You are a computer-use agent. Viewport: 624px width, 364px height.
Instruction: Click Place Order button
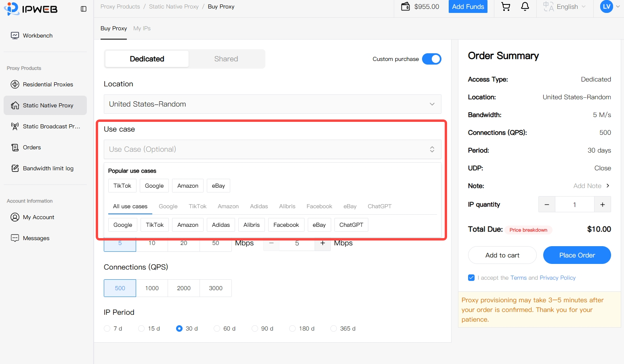coord(577,255)
